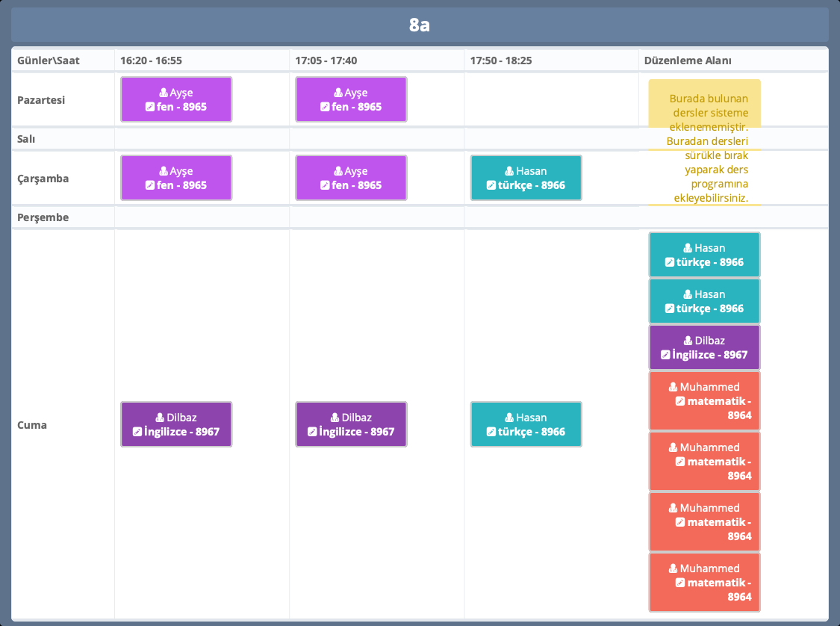Click teacher icon on first unscheduled matematik card
840x626 pixels.
(x=673, y=387)
